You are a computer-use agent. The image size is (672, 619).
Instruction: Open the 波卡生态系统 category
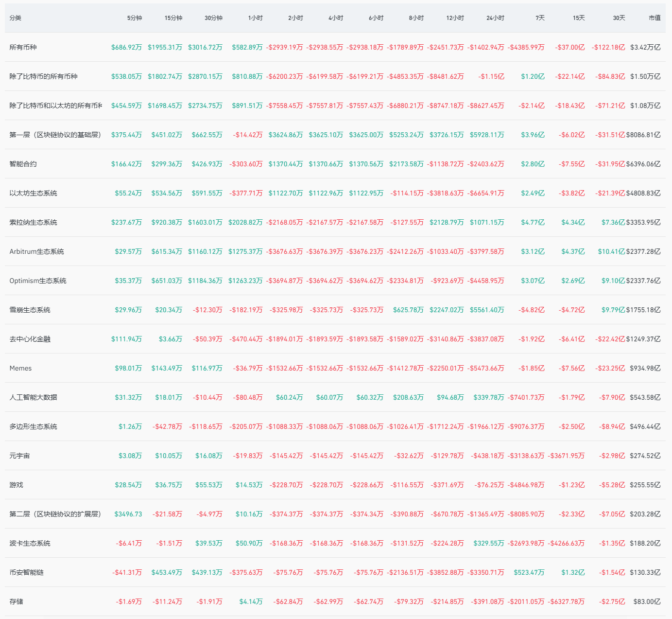pyautogui.click(x=30, y=543)
